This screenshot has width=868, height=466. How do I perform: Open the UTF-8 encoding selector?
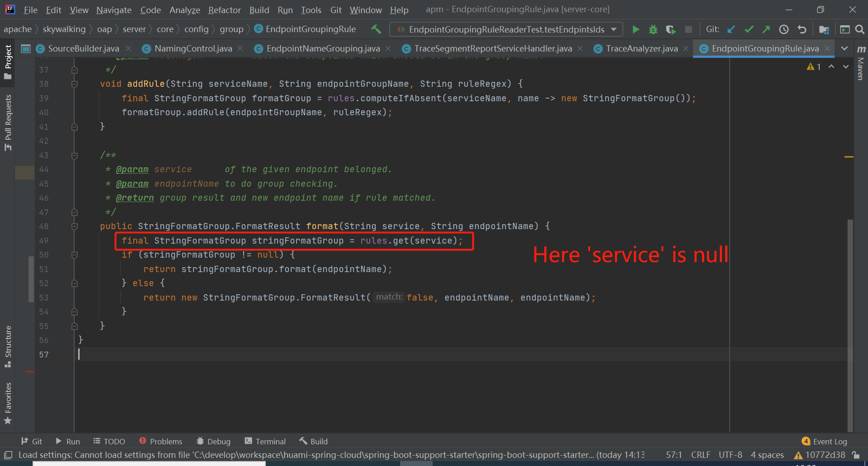tap(730, 455)
